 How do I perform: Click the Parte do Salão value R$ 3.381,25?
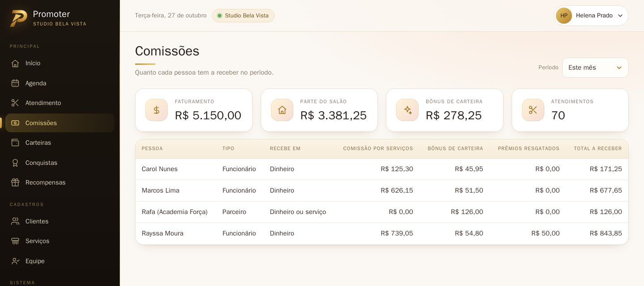click(334, 115)
